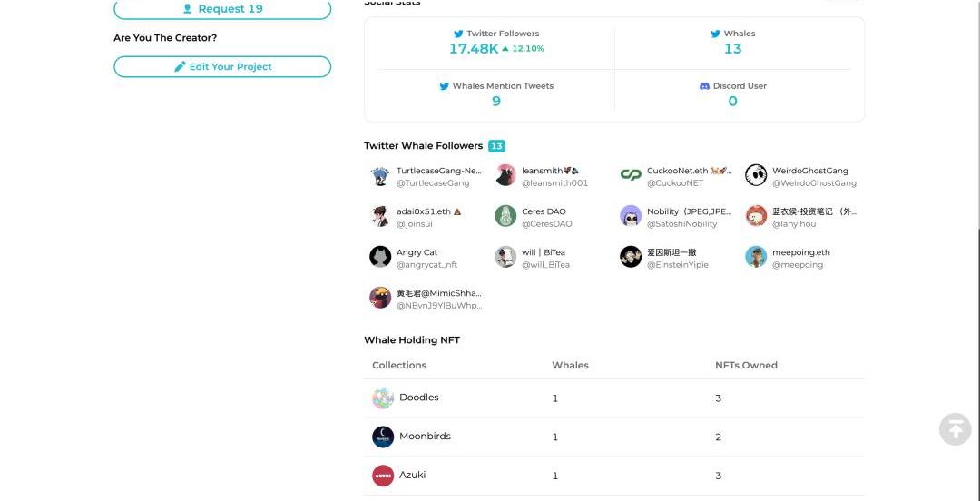Open the WeirdoGhostGang avatar
This screenshot has width=980, height=501.
[756, 175]
